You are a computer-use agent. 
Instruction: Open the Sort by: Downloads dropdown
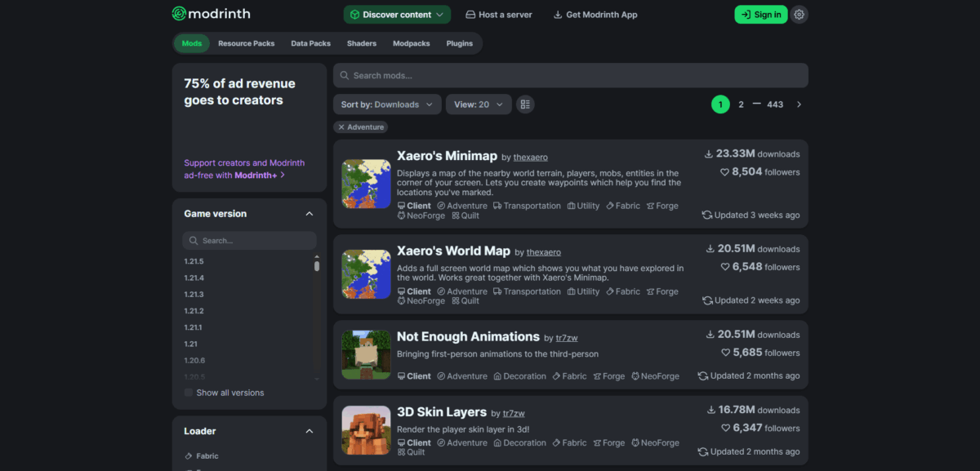pyautogui.click(x=387, y=104)
